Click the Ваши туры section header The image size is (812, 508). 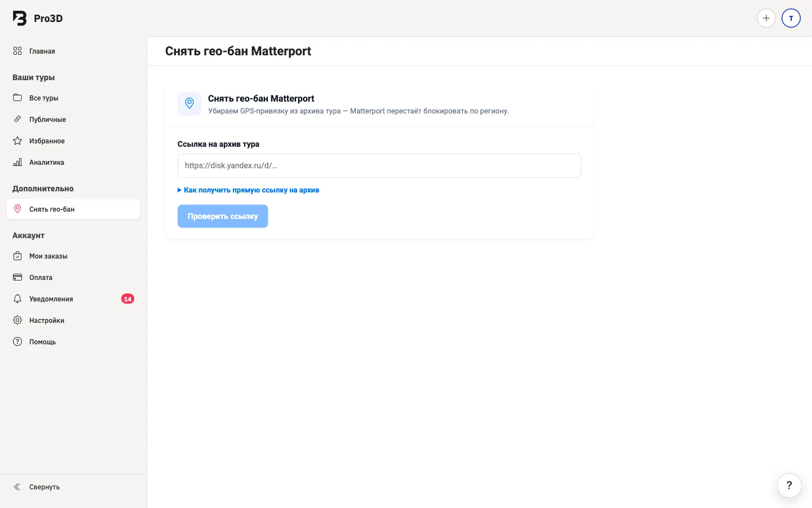pyautogui.click(x=34, y=77)
